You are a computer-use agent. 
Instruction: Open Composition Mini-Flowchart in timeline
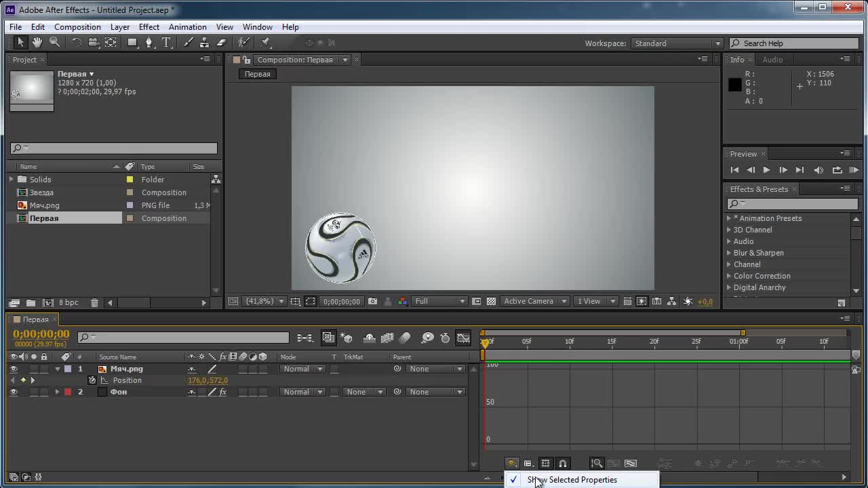(x=305, y=338)
